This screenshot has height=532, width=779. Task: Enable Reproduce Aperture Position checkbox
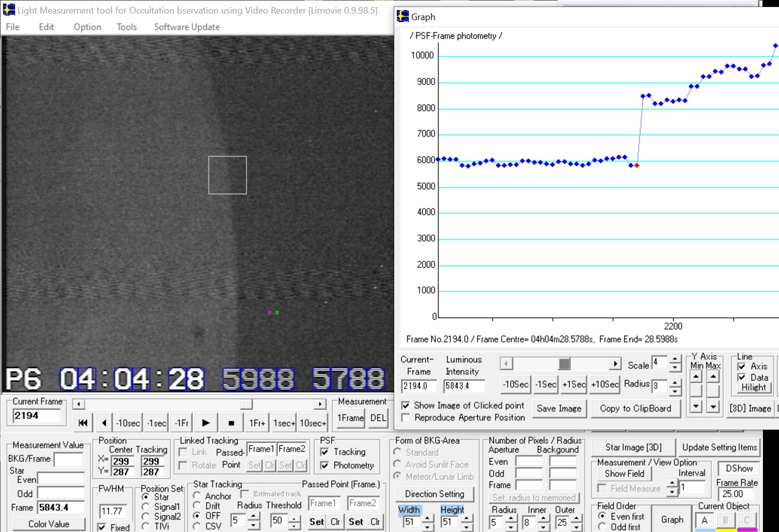(x=406, y=418)
